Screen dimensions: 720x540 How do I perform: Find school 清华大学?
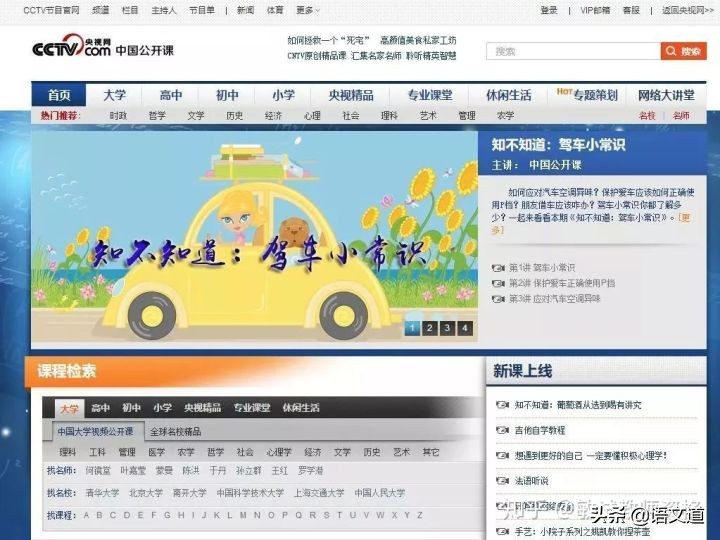coord(102,493)
